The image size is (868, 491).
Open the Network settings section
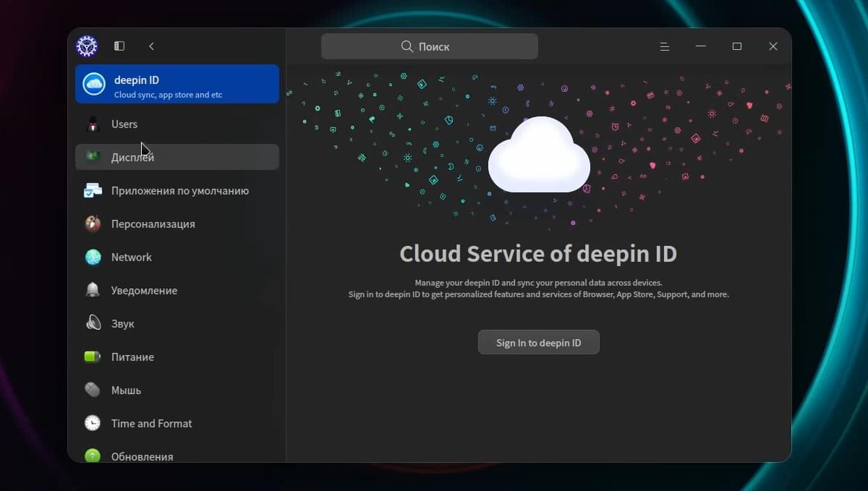point(177,257)
